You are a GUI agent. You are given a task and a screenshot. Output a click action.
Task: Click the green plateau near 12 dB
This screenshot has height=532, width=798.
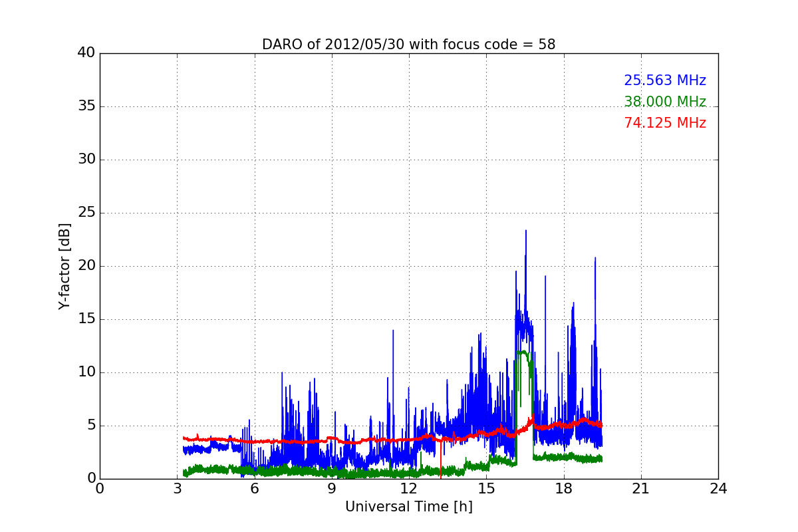click(x=523, y=353)
